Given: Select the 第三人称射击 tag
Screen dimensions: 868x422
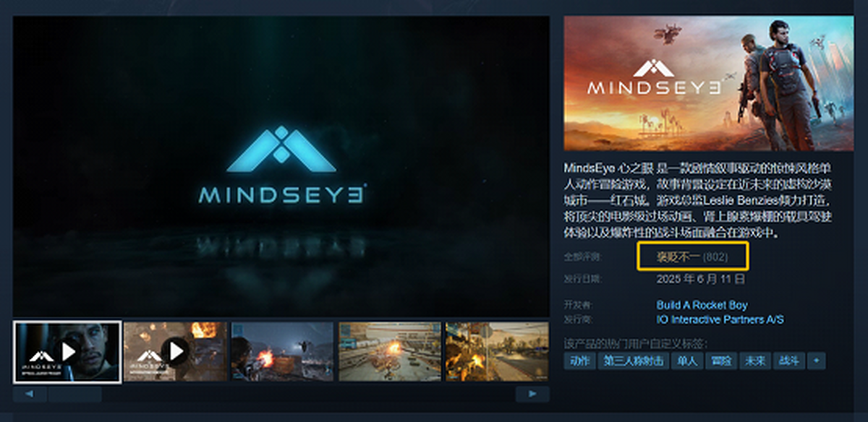Looking at the screenshot, I should click(633, 361).
